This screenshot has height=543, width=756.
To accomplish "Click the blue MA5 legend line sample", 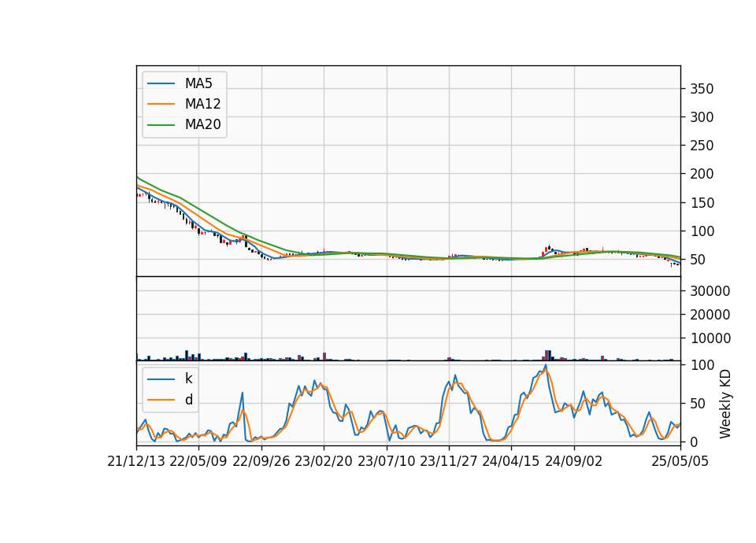I will pos(161,84).
